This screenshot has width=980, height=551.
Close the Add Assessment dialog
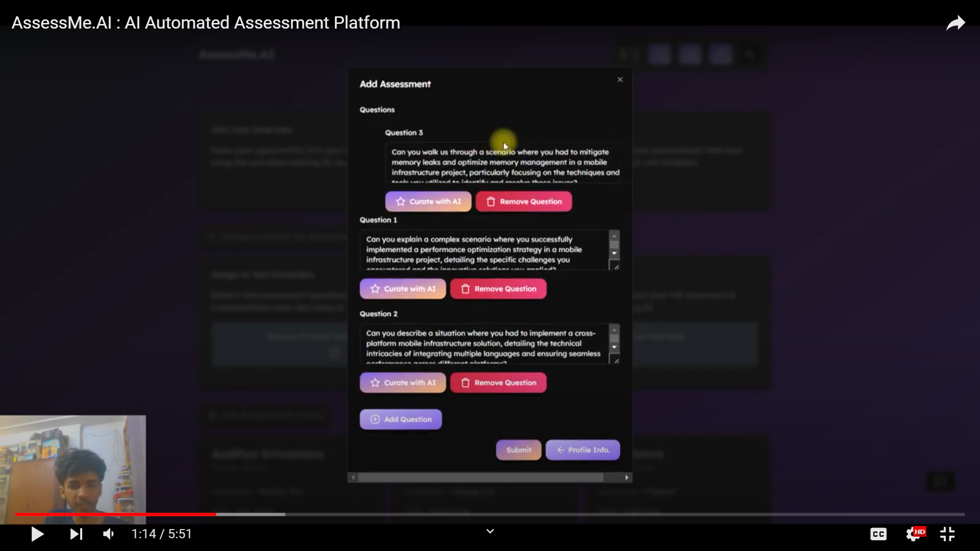point(620,80)
